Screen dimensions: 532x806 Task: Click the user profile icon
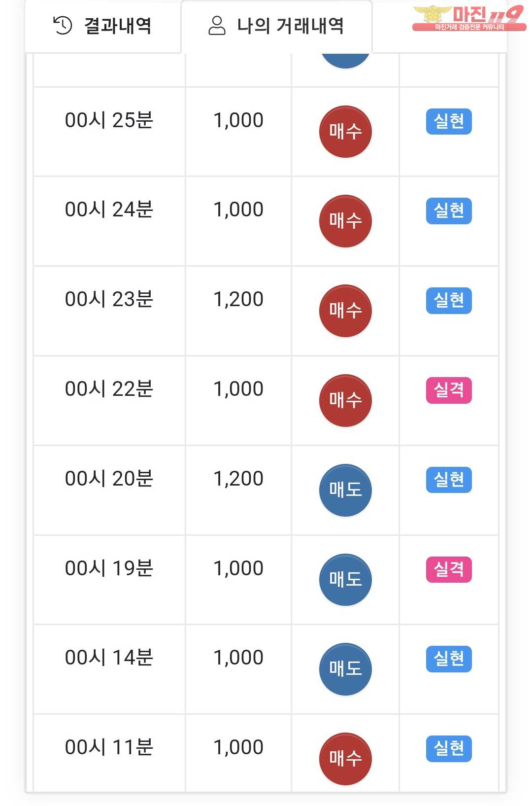pyautogui.click(x=217, y=26)
